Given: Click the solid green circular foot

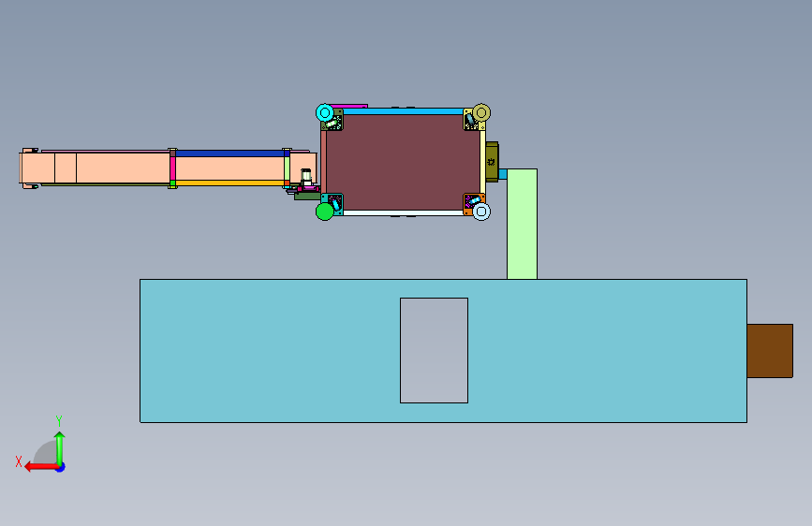Looking at the screenshot, I should click(325, 212).
